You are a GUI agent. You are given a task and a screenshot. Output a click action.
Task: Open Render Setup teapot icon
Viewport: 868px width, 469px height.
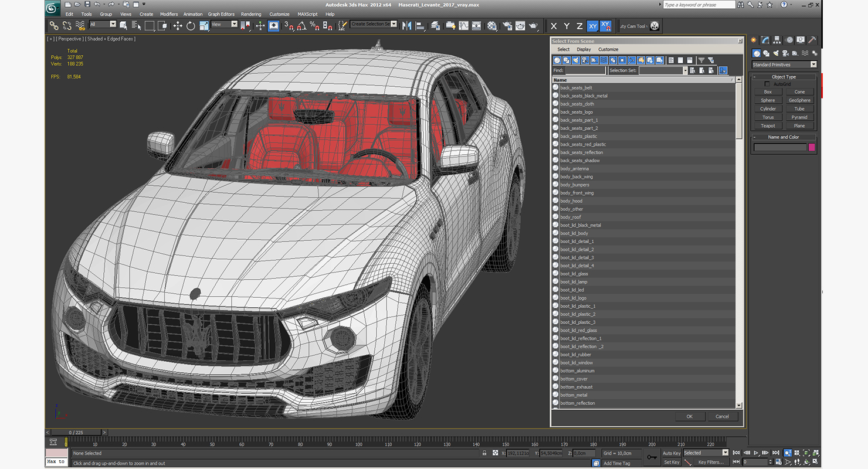(x=507, y=26)
